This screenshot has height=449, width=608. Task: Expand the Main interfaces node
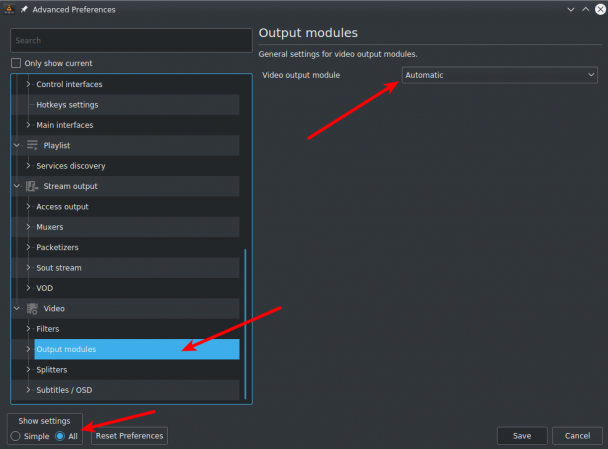pos(28,125)
